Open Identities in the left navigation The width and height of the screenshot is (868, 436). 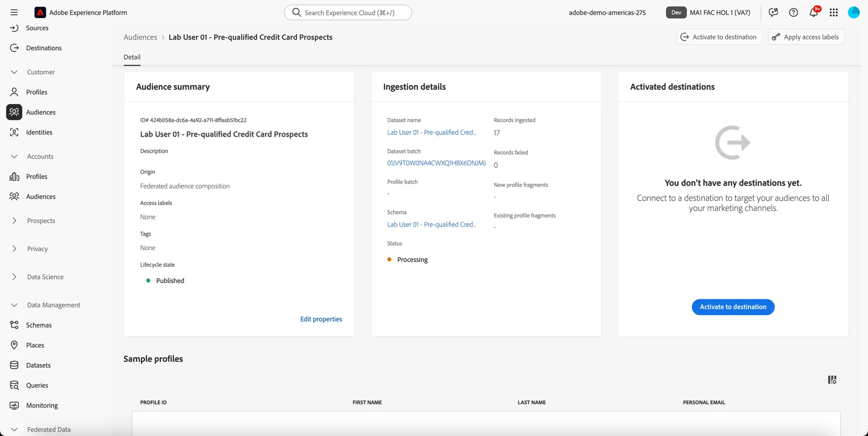click(x=39, y=132)
